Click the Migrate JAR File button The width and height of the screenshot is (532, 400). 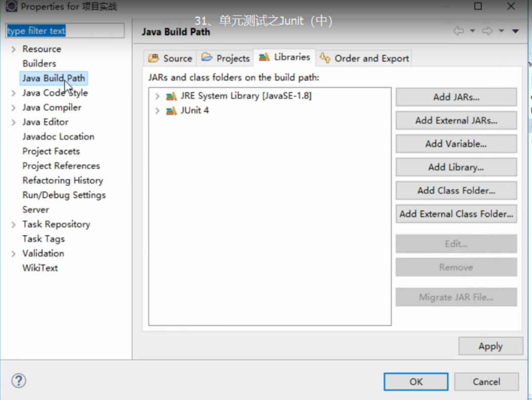tap(456, 298)
